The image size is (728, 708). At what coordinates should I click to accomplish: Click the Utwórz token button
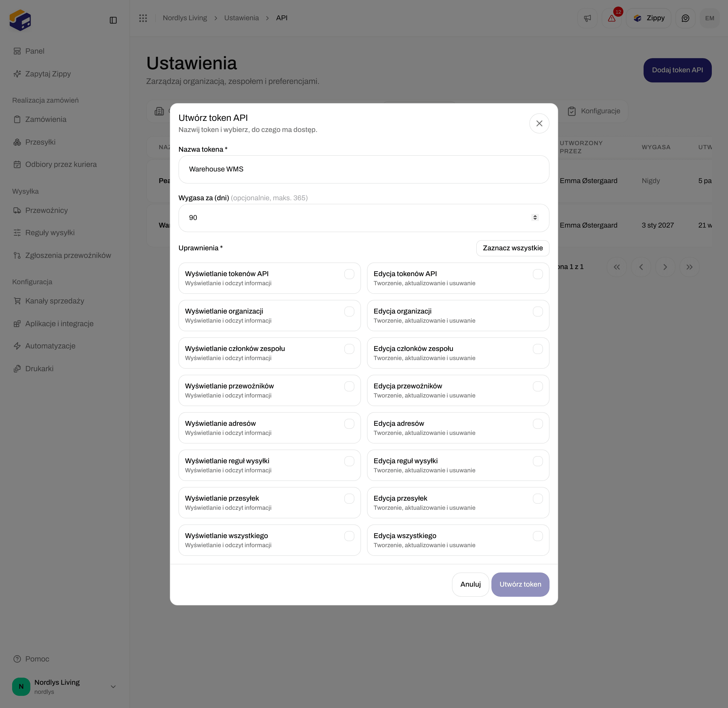click(520, 585)
